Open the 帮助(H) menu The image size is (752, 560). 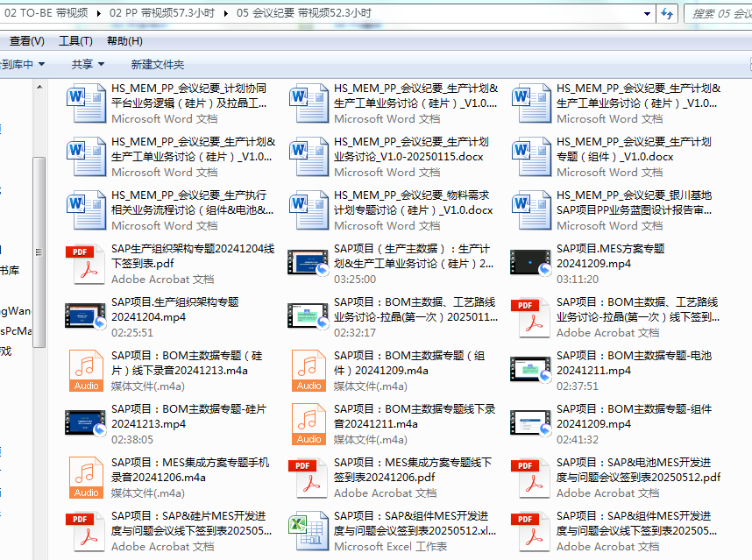pyautogui.click(x=124, y=41)
